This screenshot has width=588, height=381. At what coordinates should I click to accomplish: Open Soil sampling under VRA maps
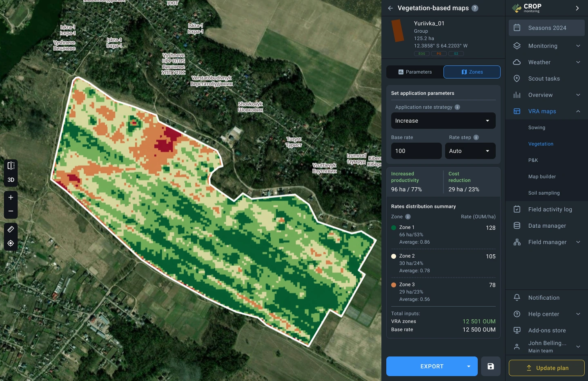point(544,193)
